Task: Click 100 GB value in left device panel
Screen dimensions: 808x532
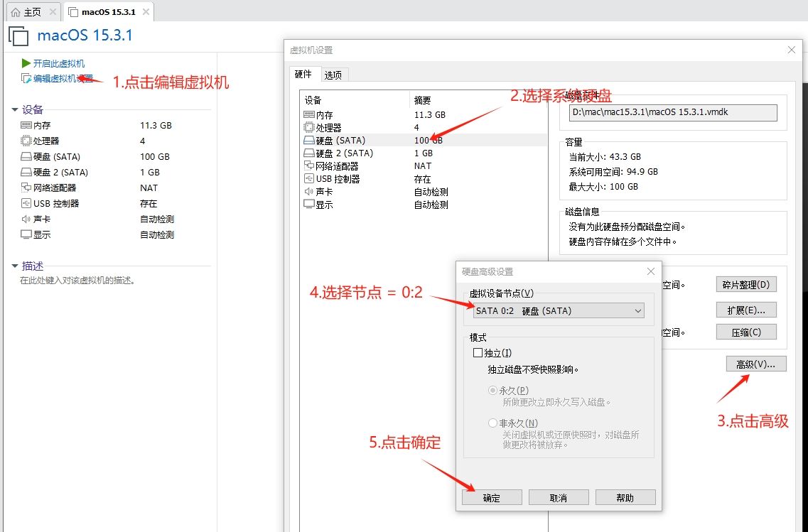Action: pos(155,156)
